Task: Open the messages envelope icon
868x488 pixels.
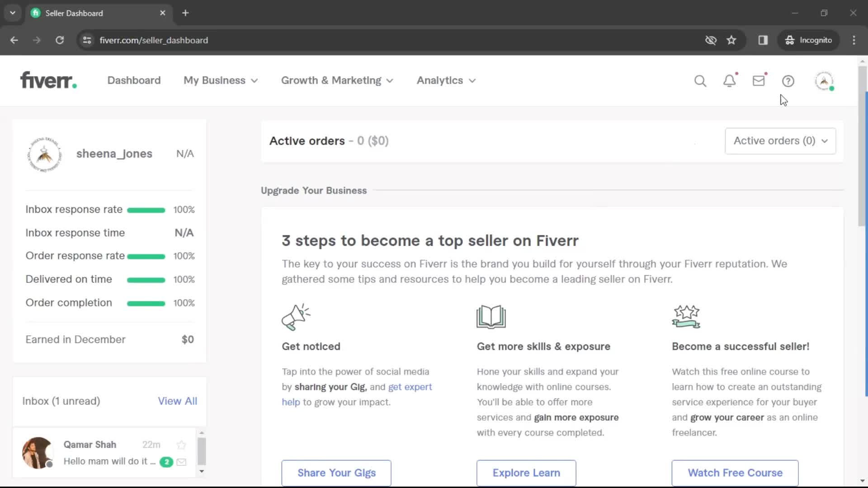Action: [x=759, y=80]
